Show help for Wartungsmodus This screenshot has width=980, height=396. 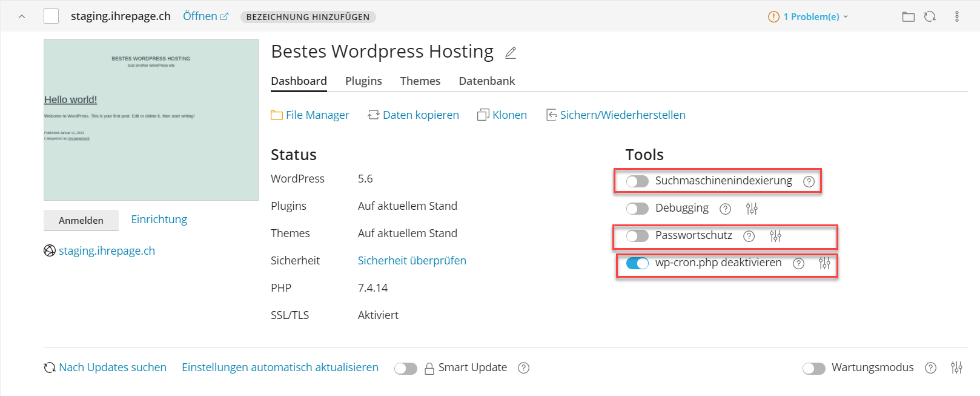point(930,368)
